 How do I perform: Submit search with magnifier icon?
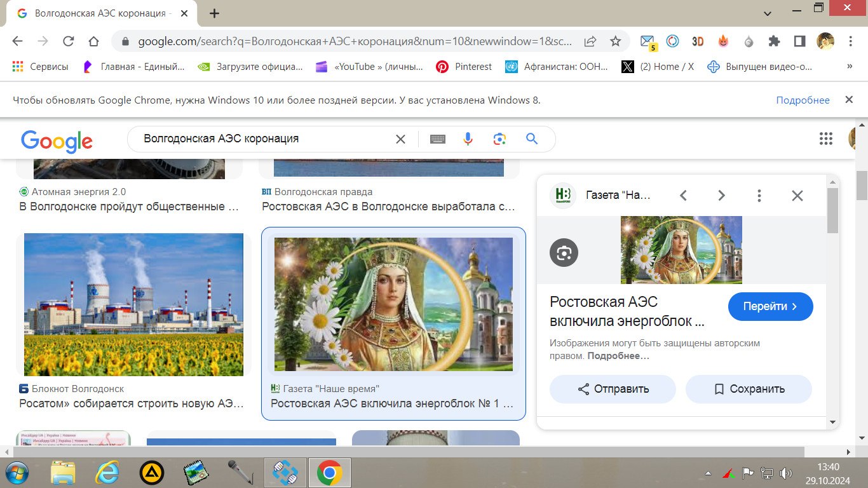pos(532,139)
